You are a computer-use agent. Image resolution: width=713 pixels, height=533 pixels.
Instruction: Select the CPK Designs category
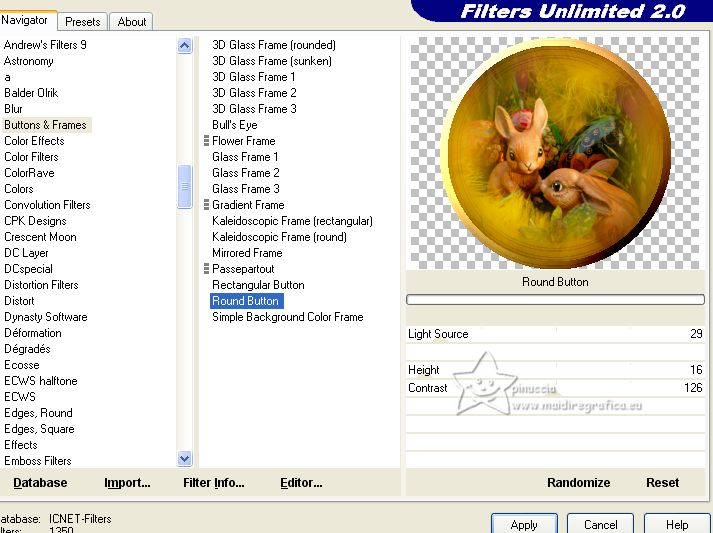35,221
